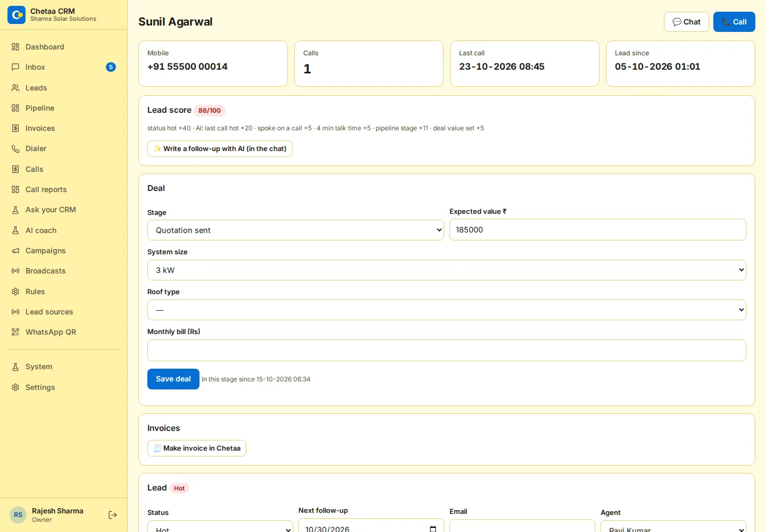Screen dimensions: 766x532
Task: Click the logout icon beside Rajesh Sharma
Action: pyautogui.click(x=113, y=515)
